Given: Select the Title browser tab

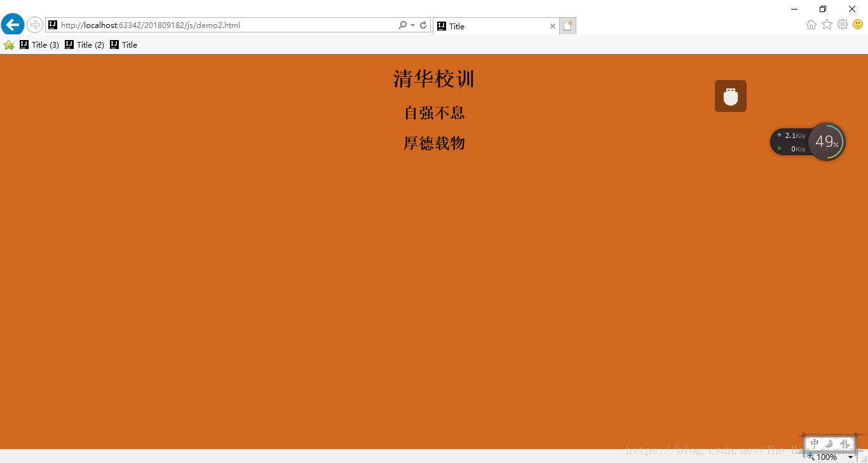Looking at the screenshot, I should 496,26.
